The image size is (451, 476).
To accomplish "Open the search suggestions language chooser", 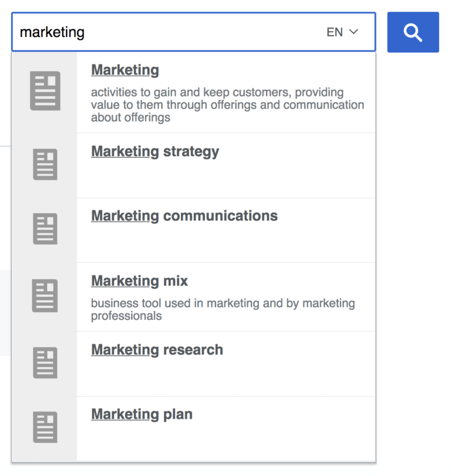I will click(342, 33).
